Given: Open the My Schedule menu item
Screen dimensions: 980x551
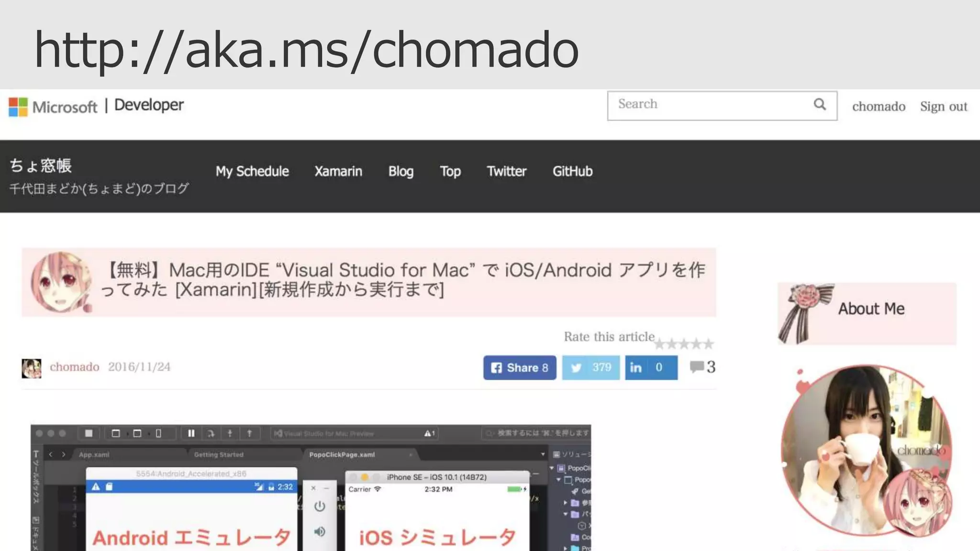Looking at the screenshot, I should point(252,171).
